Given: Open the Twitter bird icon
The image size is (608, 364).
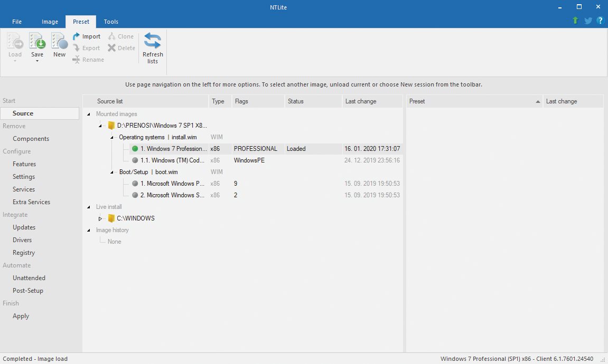Looking at the screenshot, I should [x=588, y=21].
